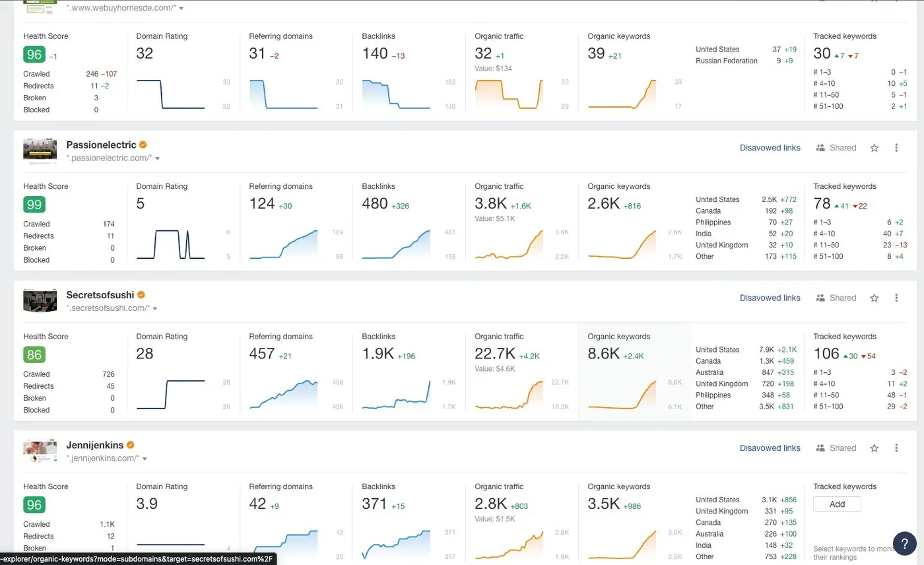
Task: Open the Passionelectric site thumbnail
Action: pyautogui.click(x=40, y=150)
